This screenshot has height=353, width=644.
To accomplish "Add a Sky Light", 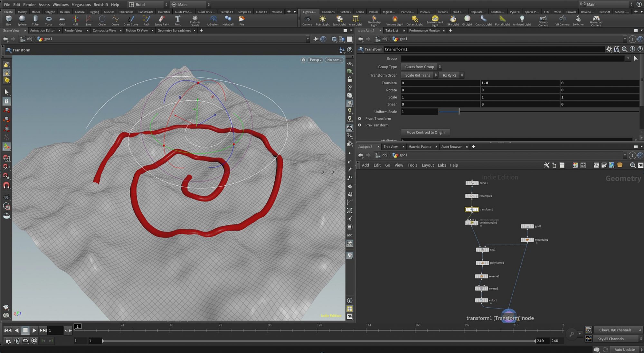I will click(x=453, y=21).
